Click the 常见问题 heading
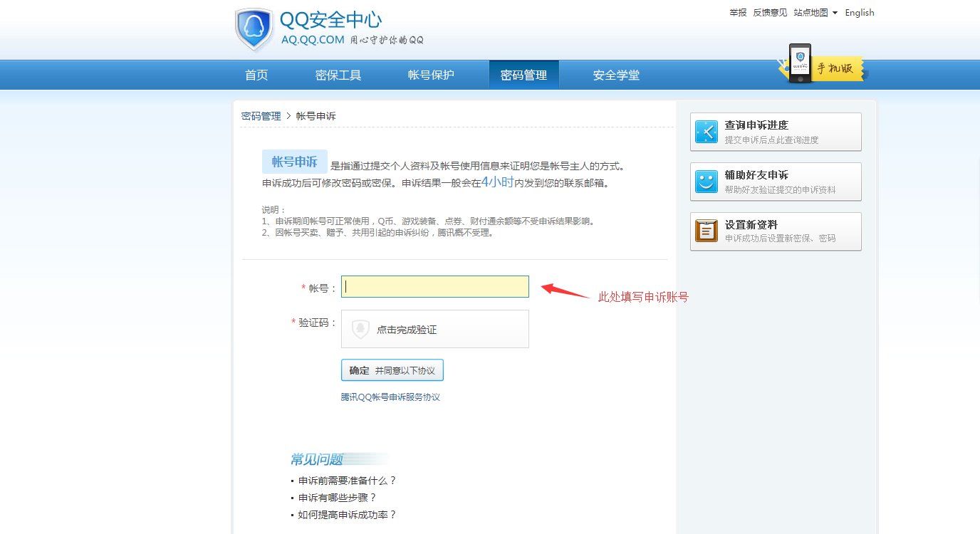The width and height of the screenshot is (980, 534). [x=316, y=459]
